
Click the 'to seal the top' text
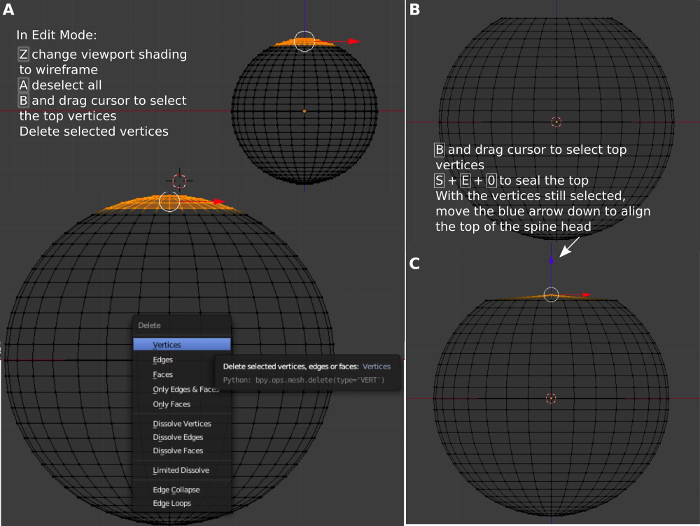coord(544,180)
